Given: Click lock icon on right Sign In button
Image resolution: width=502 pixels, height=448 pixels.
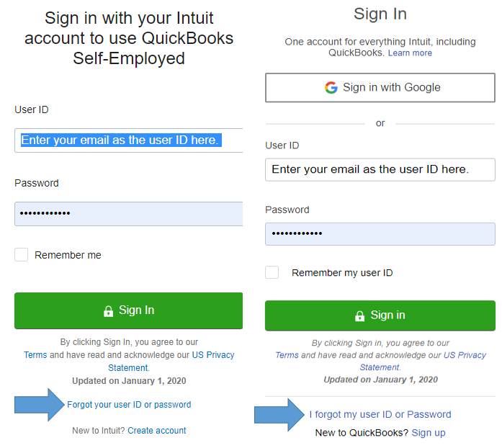Looking at the screenshot, I should 359,316.
